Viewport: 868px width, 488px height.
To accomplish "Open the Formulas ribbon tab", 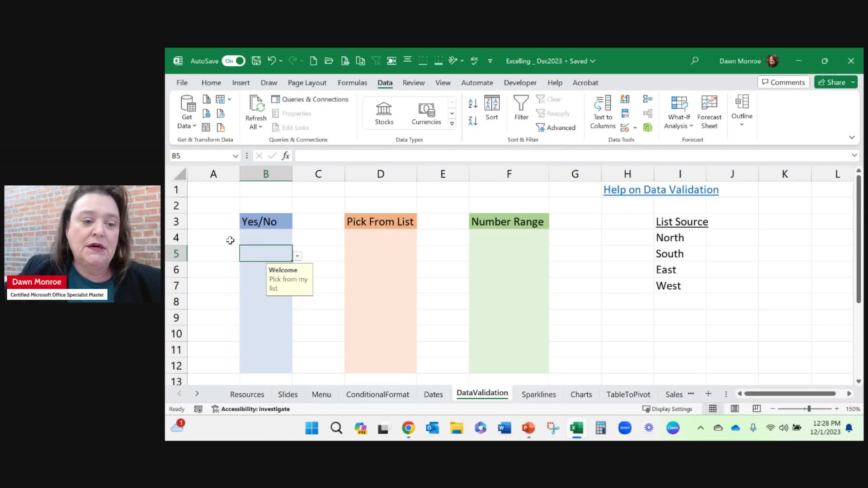I will [352, 83].
